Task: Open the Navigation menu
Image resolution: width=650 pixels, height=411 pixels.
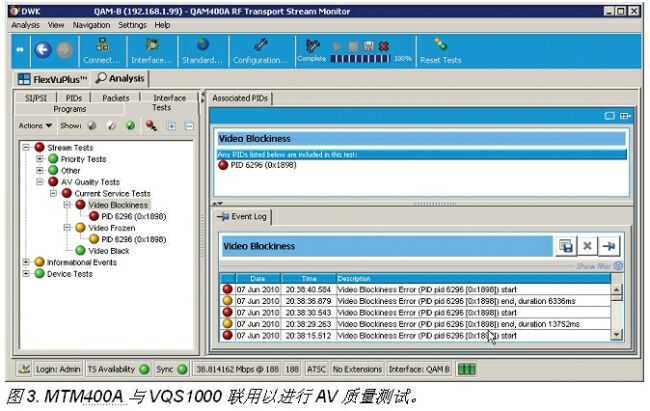Action: click(91, 25)
